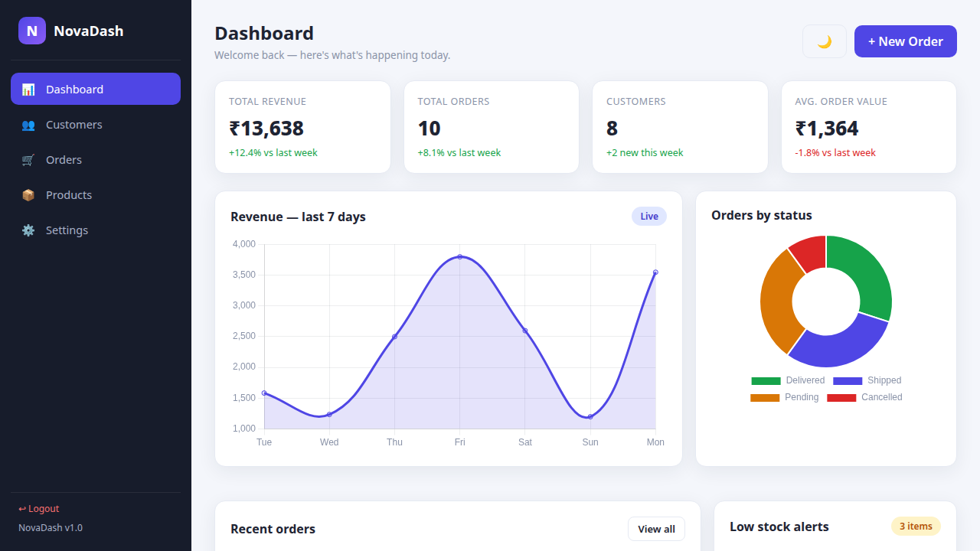Toggle the Shipped legend swatch

pos(848,380)
